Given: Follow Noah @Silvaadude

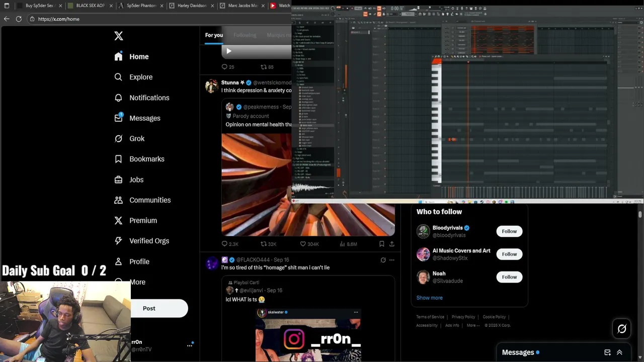Looking at the screenshot, I should coord(509,277).
